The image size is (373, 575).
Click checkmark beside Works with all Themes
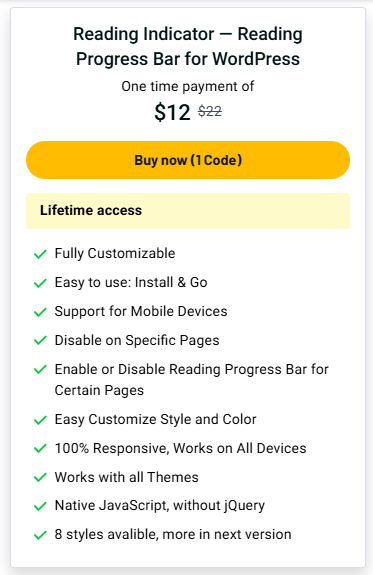click(x=40, y=477)
